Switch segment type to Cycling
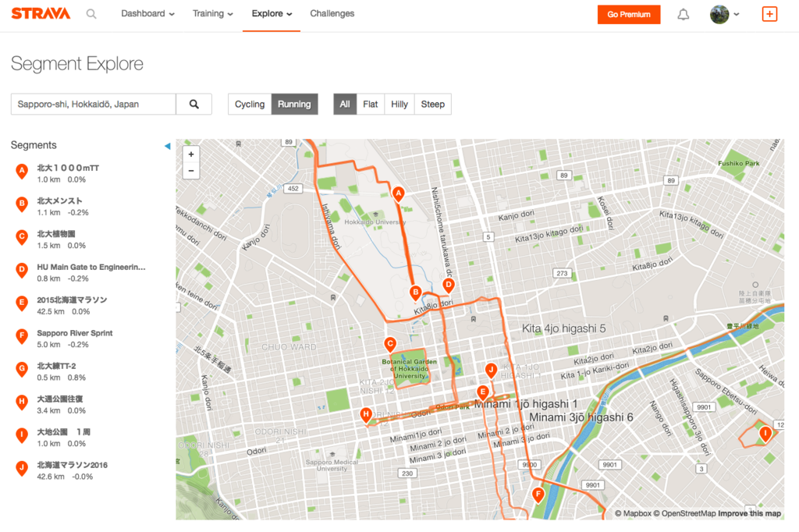The width and height of the screenshot is (799, 532). (250, 104)
